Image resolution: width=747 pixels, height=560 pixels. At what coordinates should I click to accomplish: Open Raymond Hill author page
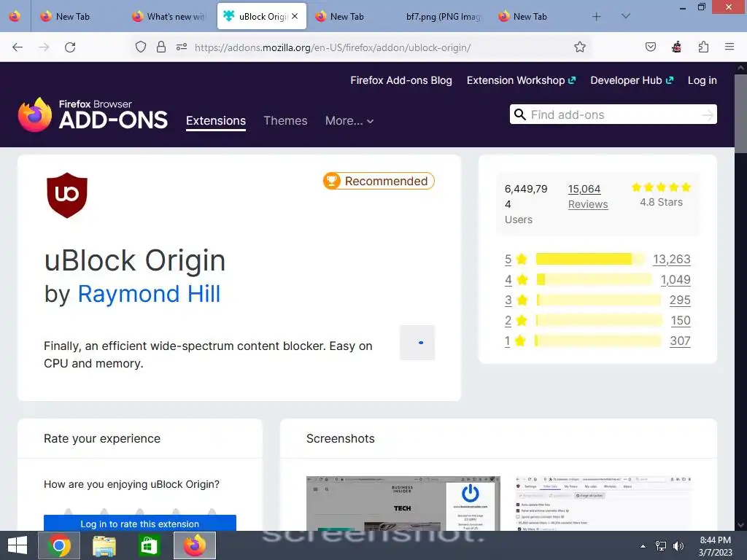point(149,294)
